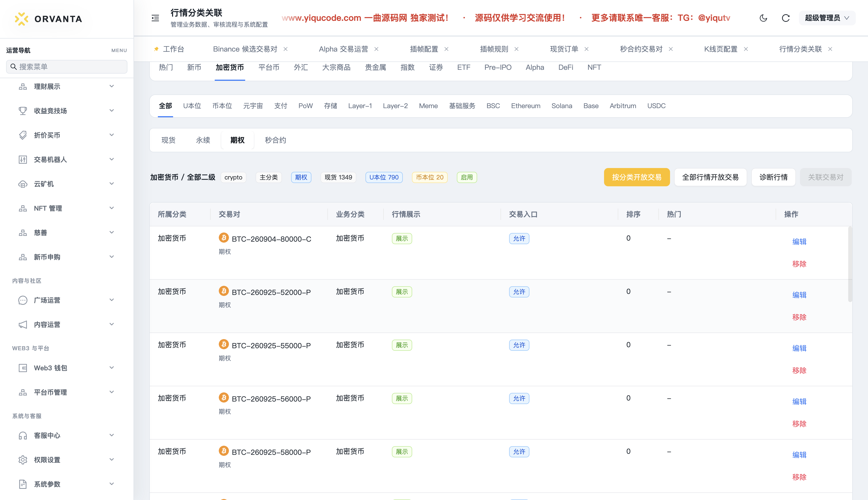The image size is (868, 500).
Task: Expand the 云矿机 menu chevron
Action: point(112,184)
